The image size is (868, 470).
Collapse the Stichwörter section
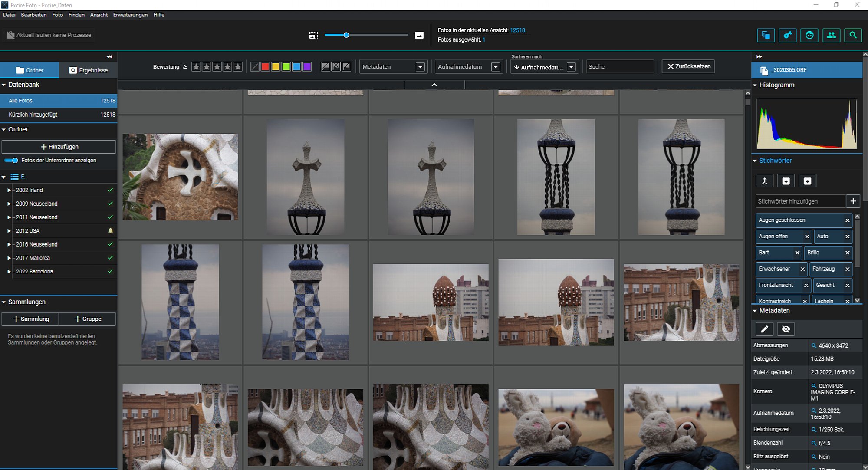[x=755, y=161]
